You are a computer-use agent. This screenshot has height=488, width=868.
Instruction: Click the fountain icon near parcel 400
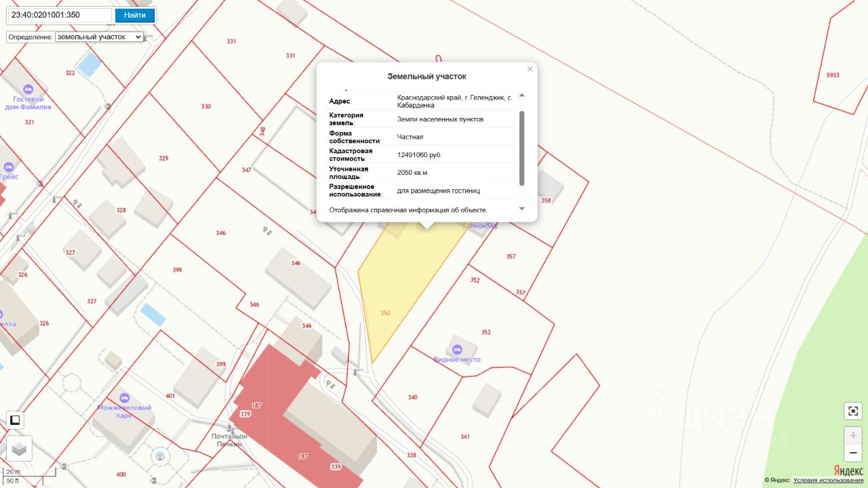click(x=160, y=456)
